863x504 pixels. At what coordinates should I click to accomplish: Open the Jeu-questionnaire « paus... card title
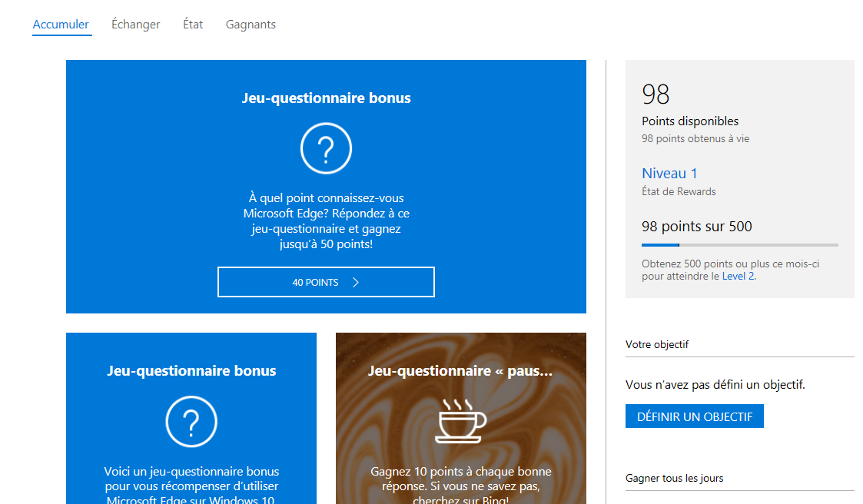(x=460, y=371)
